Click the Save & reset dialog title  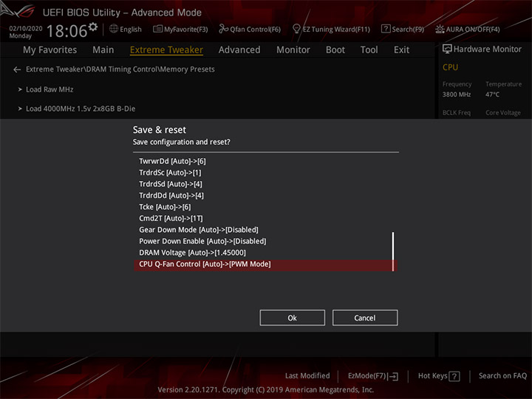160,130
